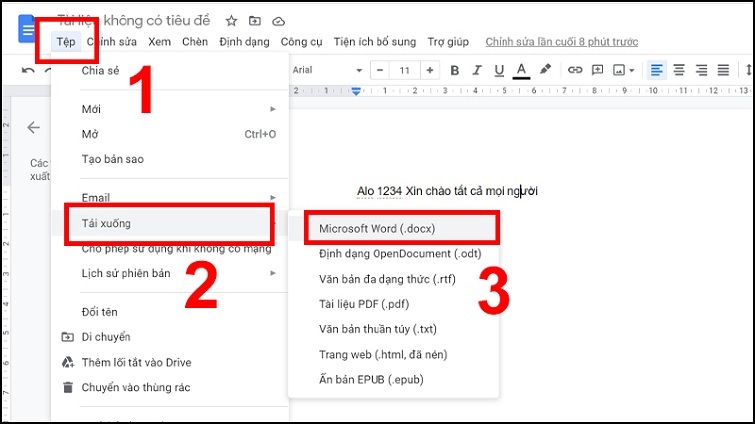Apply bold formatting with the B icon
Screen dimensions: 755x424
[454, 70]
